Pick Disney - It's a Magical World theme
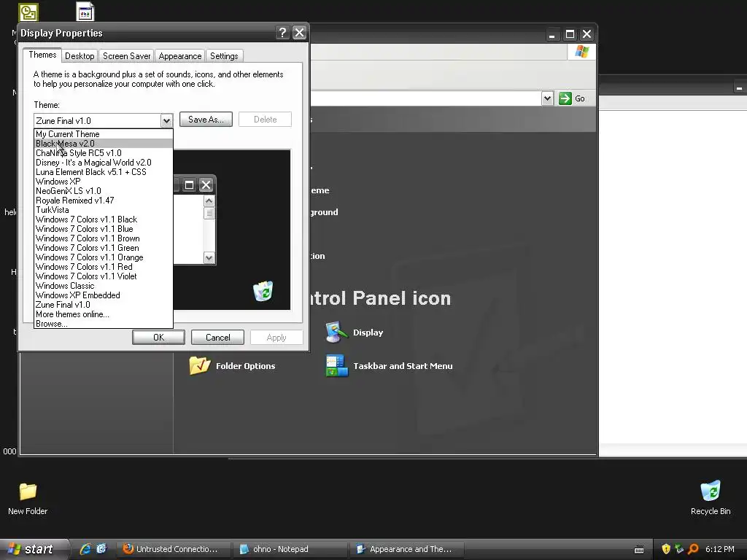Screen dimensions: 747x560 pyautogui.click(x=104, y=163)
